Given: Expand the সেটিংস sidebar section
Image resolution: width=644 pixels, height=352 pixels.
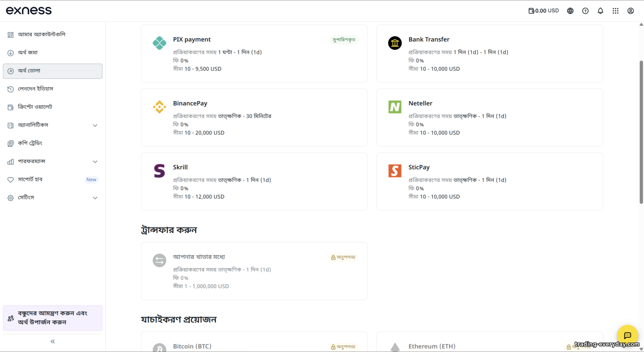Looking at the screenshot, I should coord(52,198).
